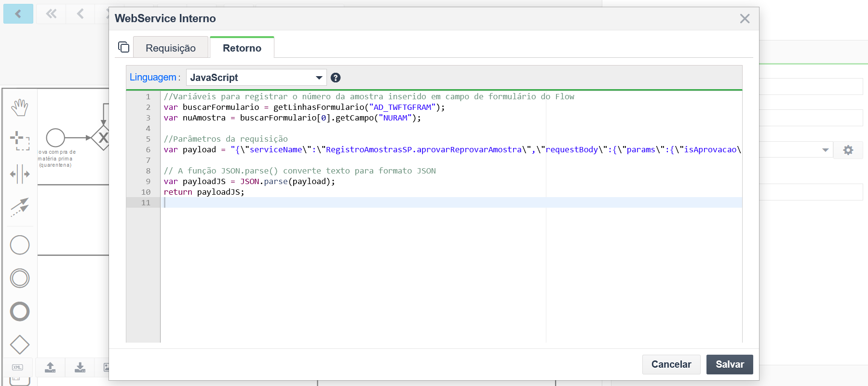Click the XML export icon
868x386 pixels.
pyautogui.click(x=18, y=367)
